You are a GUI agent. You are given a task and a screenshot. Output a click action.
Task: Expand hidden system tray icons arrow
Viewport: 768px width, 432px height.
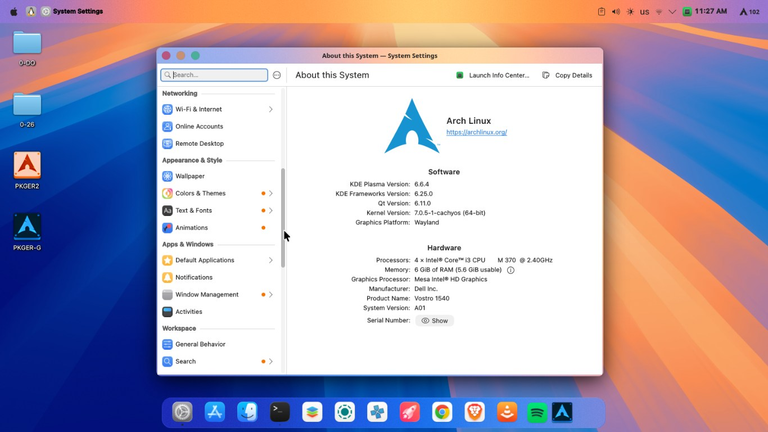(672, 12)
